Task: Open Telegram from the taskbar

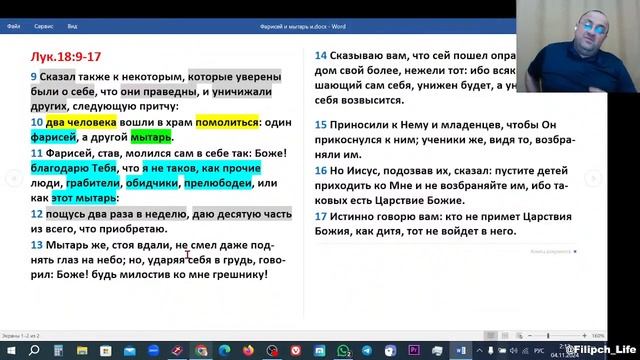Action: [367, 351]
